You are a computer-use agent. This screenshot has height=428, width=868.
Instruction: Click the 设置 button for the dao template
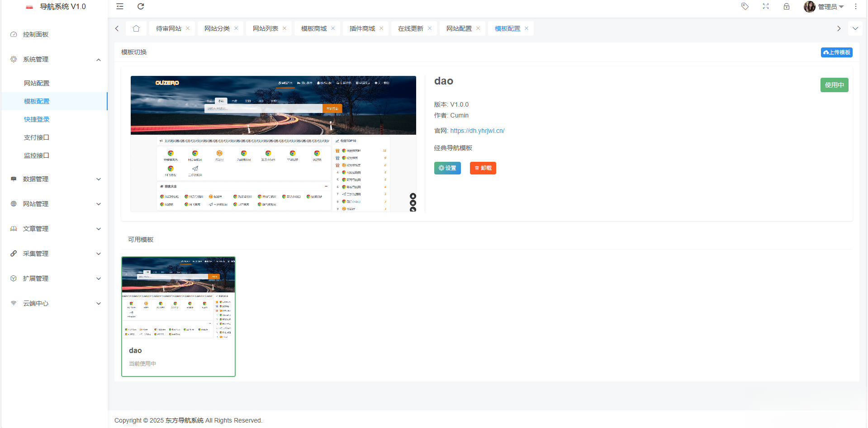(x=447, y=168)
